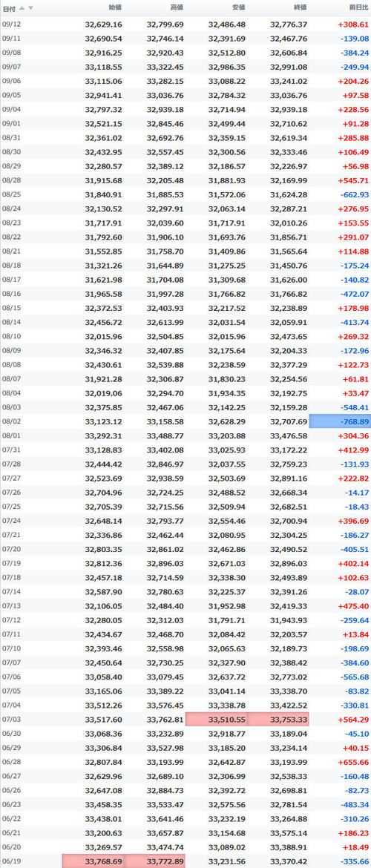Select the change value +396.69
This screenshot has height=868, width=371.
[352, 521]
